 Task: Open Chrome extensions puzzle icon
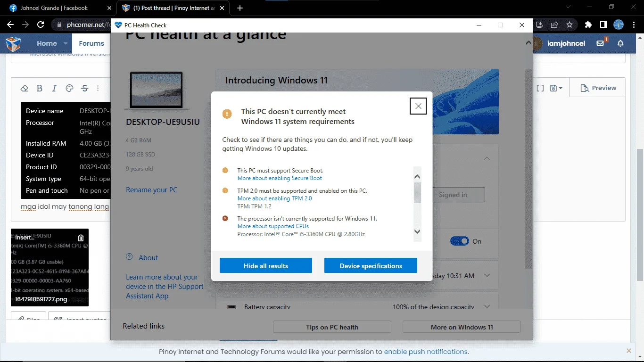click(588, 25)
